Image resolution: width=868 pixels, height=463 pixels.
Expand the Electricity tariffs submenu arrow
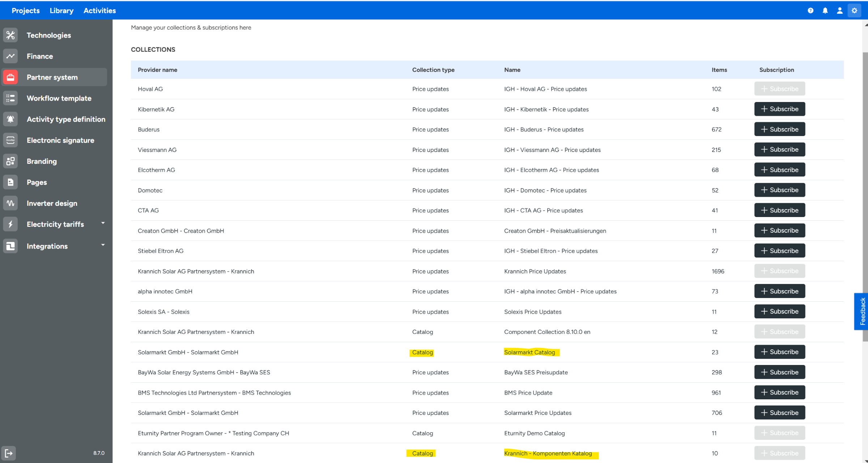tap(103, 223)
